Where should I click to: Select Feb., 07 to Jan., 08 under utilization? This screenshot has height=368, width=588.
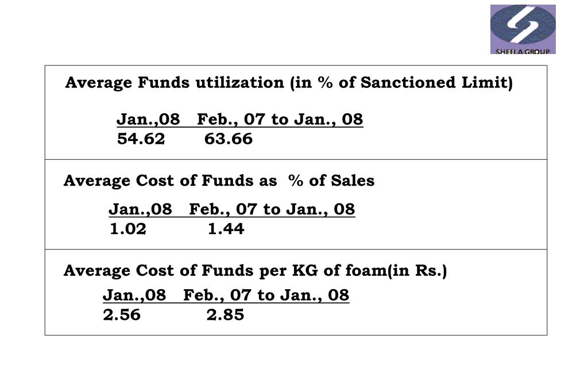[280, 120]
